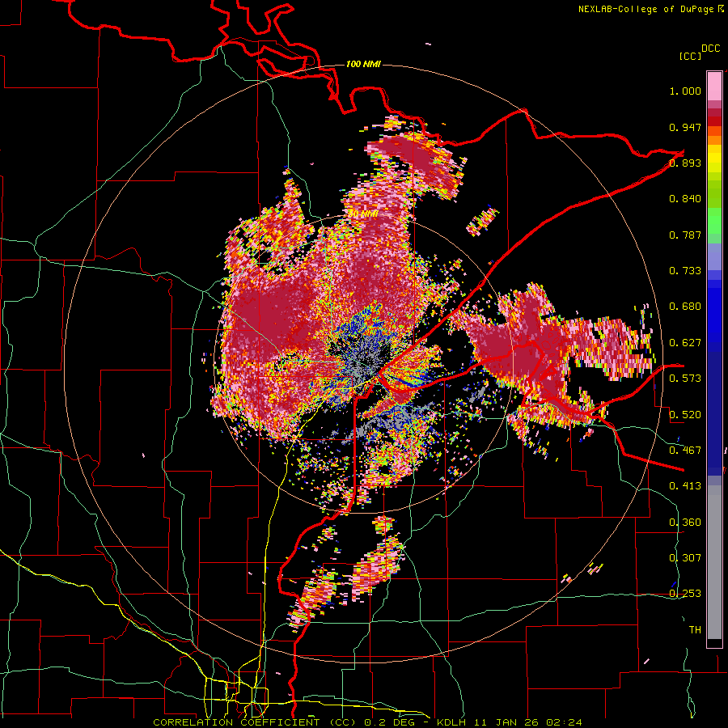Click the 0.307 color scale value
This screenshot has height=728, width=728.
[685, 557]
